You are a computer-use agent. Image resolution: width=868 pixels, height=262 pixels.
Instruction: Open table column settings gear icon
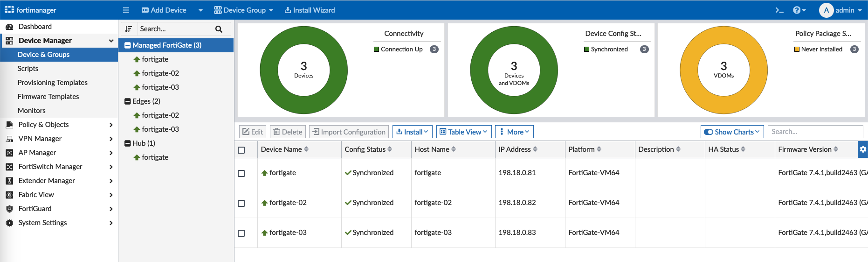[x=863, y=149]
